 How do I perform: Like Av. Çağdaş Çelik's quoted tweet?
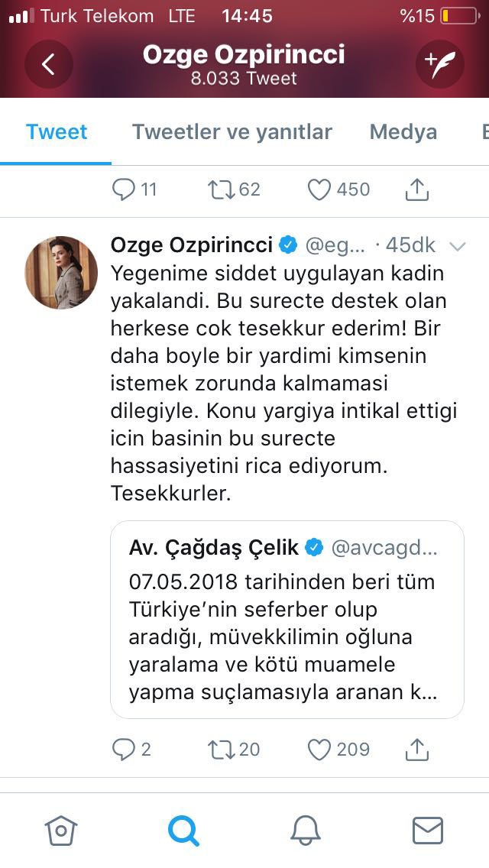319,750
